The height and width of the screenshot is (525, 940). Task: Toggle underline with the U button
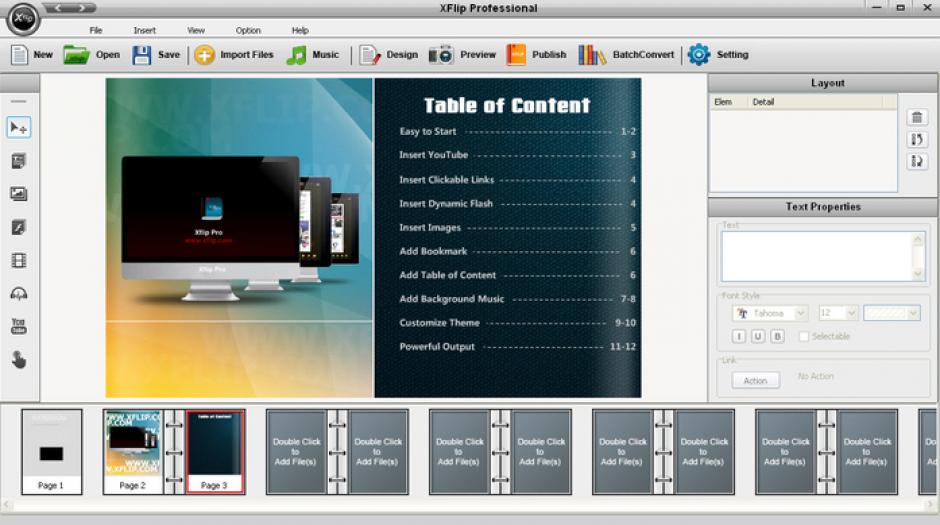coord(758,336)
